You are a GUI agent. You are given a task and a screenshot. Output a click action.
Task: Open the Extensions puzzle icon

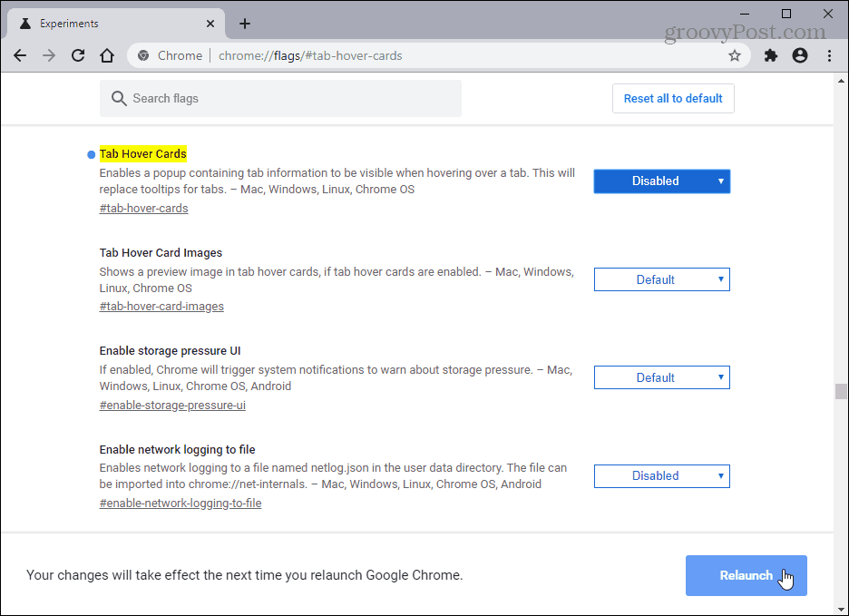coord(771,55)
